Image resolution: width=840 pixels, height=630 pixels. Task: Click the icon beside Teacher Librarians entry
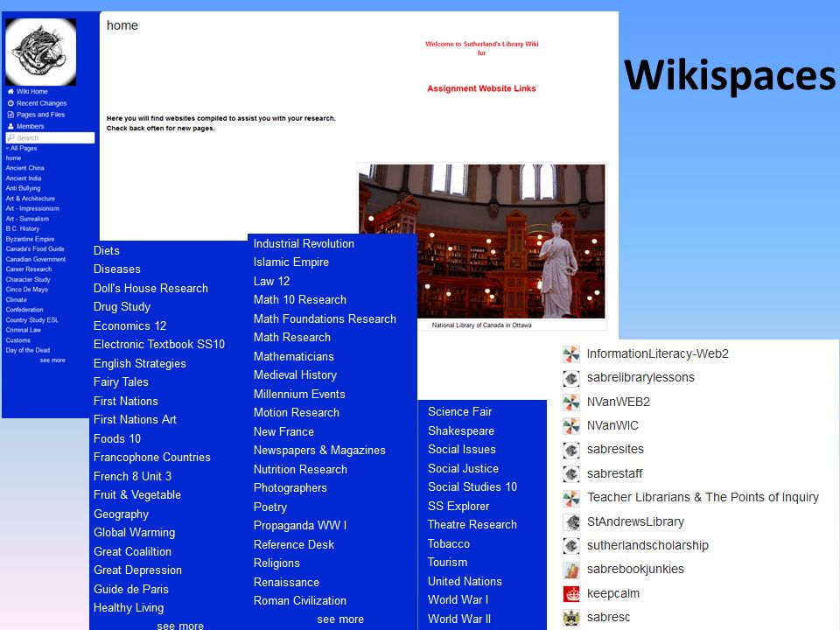(571, 498)
